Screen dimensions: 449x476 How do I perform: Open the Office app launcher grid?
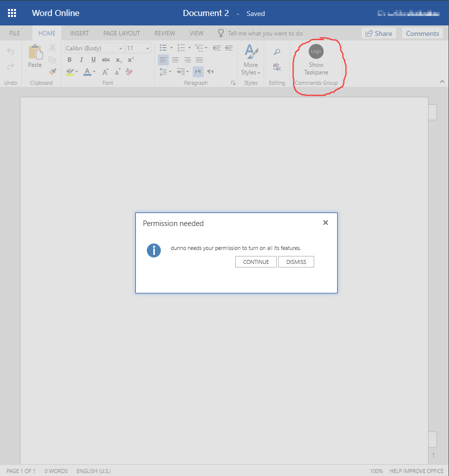pyautogui.click(x=12, y=13)
